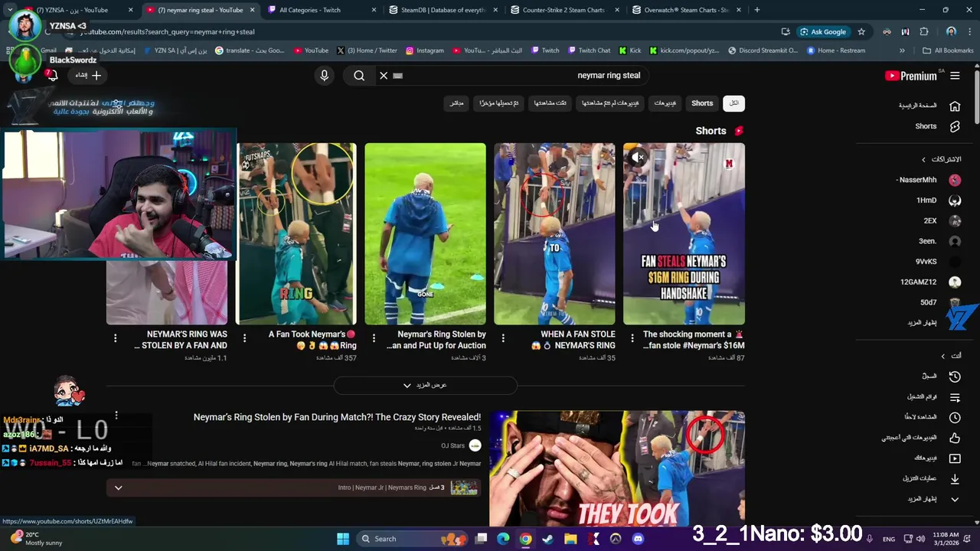Open the Playlists icon in sidebar
This screenshot has width=980, height=551.
955,397
